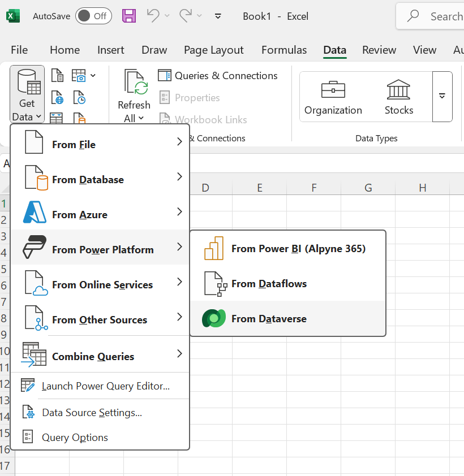Expand the Combine Queries submenu
Viewport: 464px width, 476px height.
click(x=100, y=354)
